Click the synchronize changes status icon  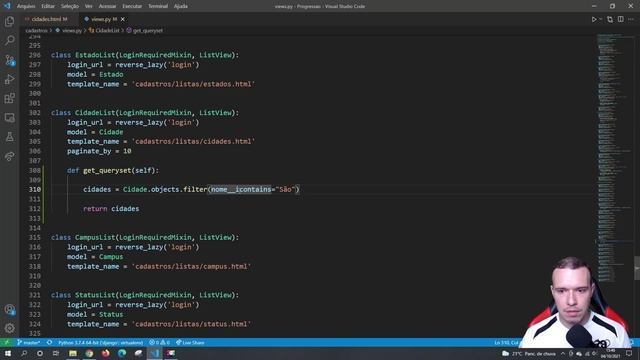click(x=49, y=342)
